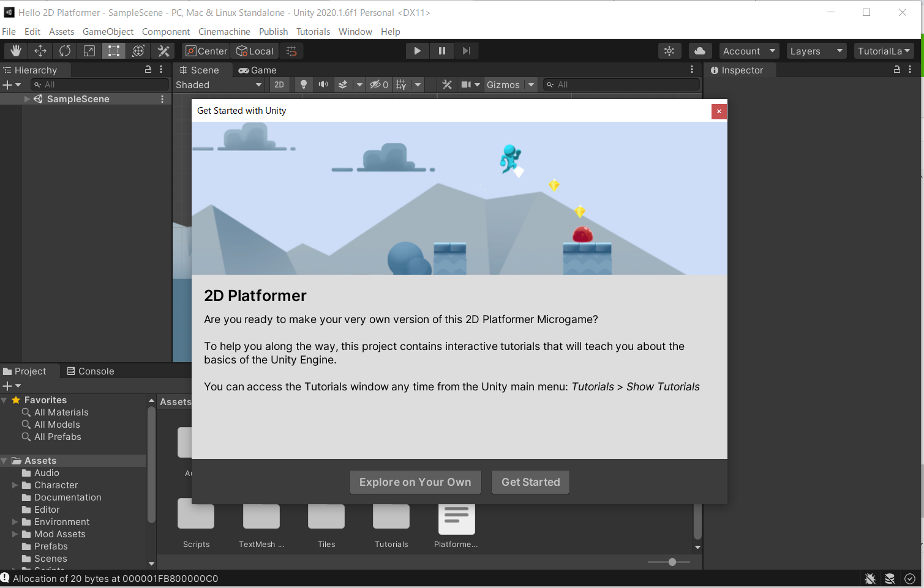Image resolution: width=924 pixels, height=588 pixels.
Task: Select the Rotate tool
Action: pyautogui.click(x=65, y=51)
